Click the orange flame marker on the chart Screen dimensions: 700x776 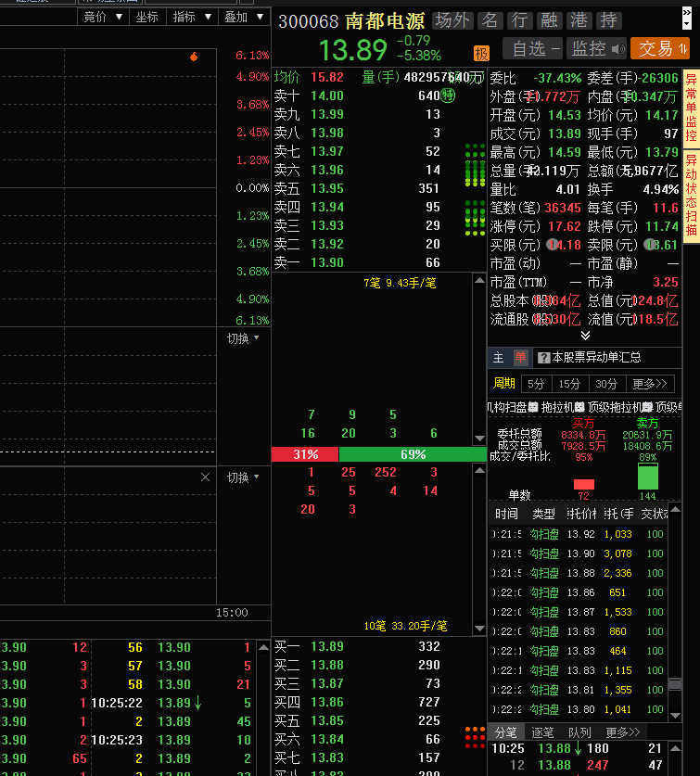coord(194,57)
